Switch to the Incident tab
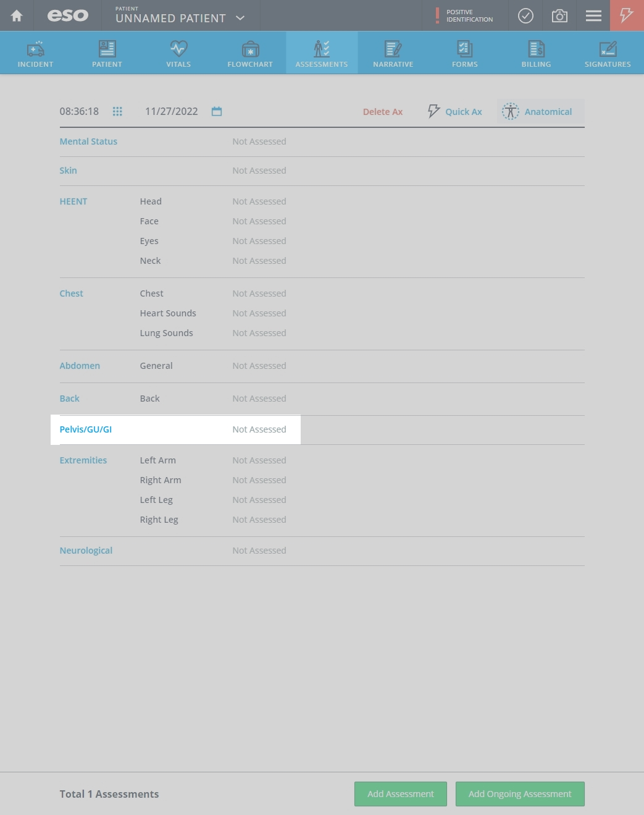 click(35, 53)
